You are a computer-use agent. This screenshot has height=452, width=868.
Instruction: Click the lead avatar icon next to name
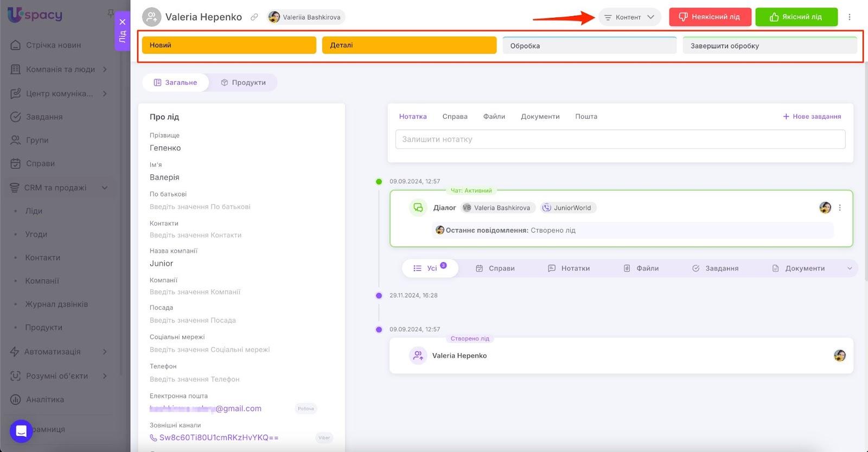pos(152,17)
